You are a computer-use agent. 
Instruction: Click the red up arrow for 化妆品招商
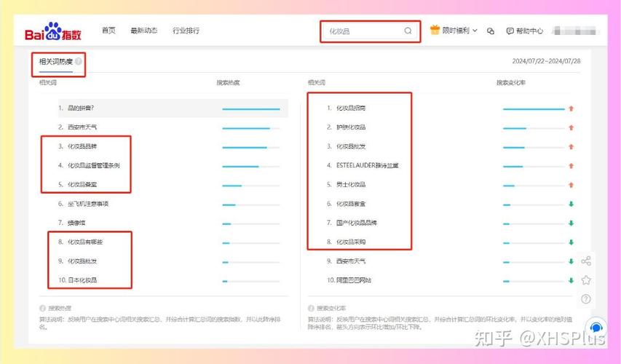tap(571, 108)
